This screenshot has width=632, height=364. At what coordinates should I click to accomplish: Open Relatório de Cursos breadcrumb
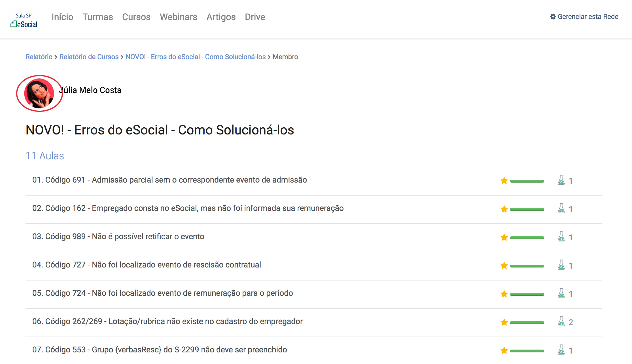(89, 57)
